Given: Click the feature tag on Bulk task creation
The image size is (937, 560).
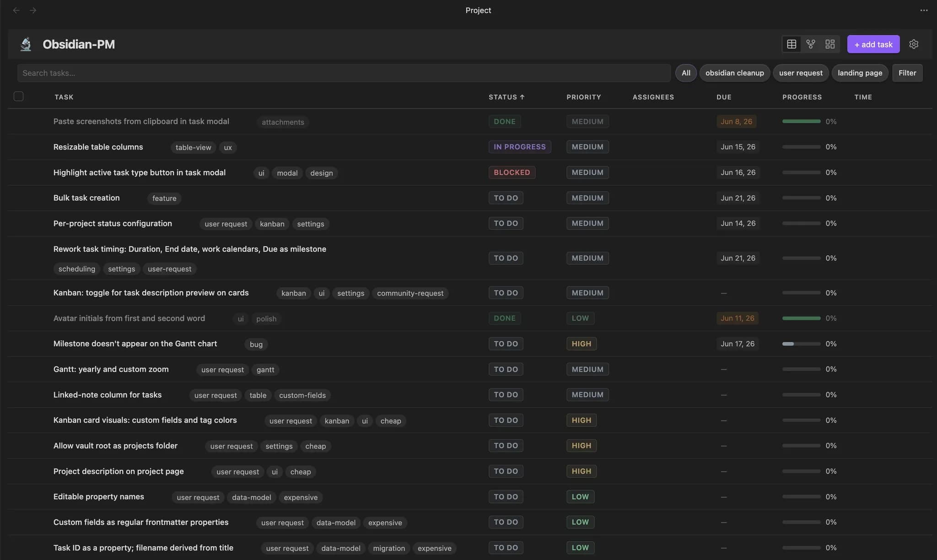Looking at the screenshot, I should 164,199.
